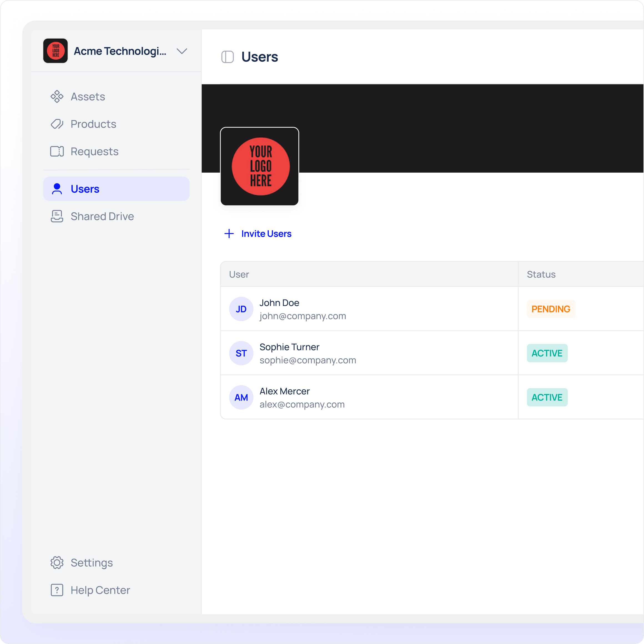Viewport: 644px width, 644px height.
Task: Go to the Shared Drive section
Action: [102, 216]
